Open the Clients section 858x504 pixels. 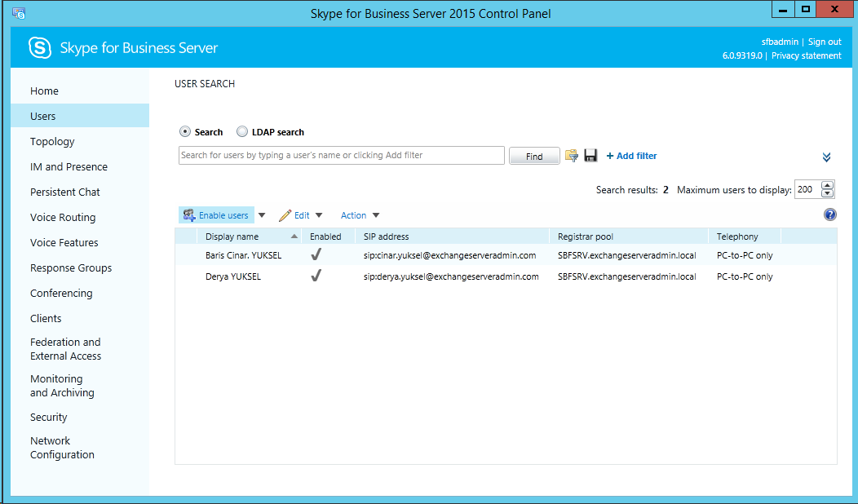tap(46, 318)
